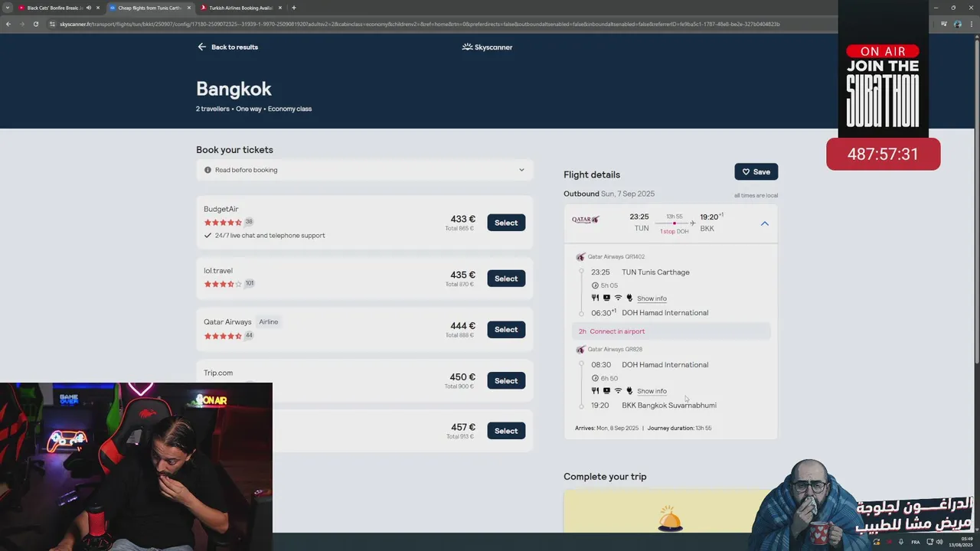Click the '2h Connect in airport' text

612,331
